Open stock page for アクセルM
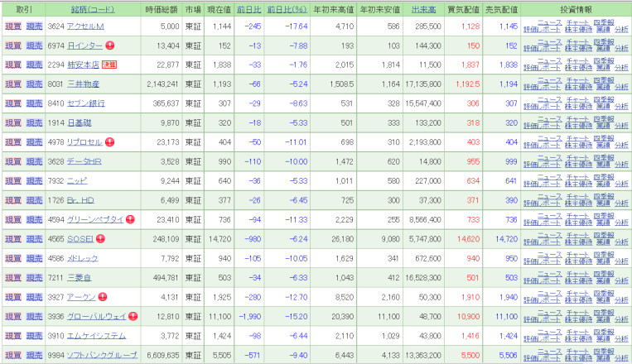 tap(85, 26)
